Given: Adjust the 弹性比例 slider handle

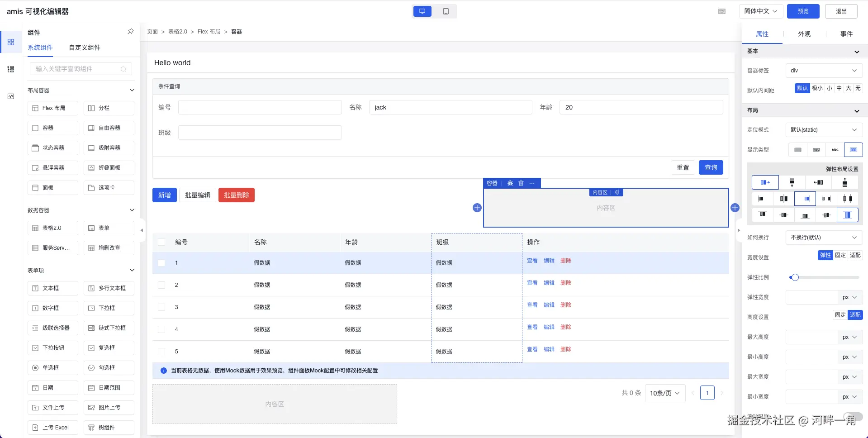Looking at the screenshot, I should [795, 277].
